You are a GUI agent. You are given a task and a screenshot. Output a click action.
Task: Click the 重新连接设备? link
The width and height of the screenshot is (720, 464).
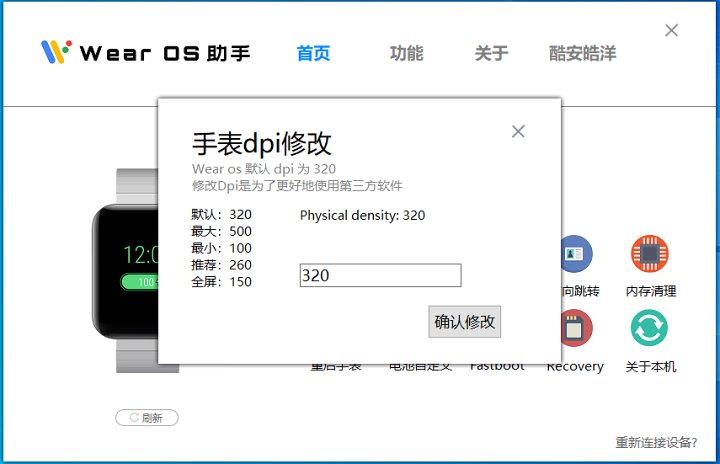coord(656,442)
